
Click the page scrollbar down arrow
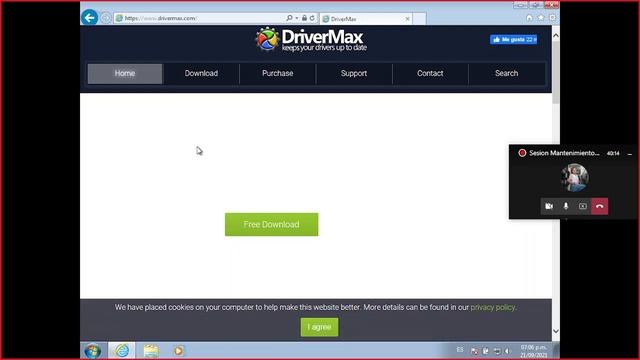556,331
